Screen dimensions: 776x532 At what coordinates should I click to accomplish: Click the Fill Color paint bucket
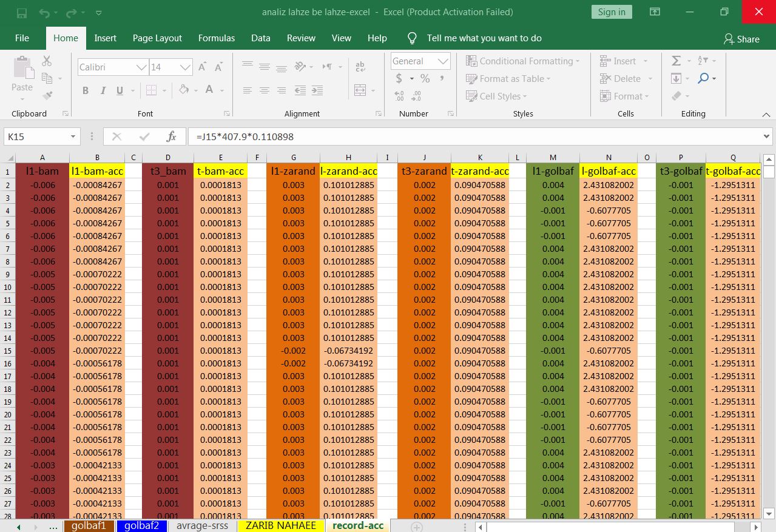(x=181, y=90)
